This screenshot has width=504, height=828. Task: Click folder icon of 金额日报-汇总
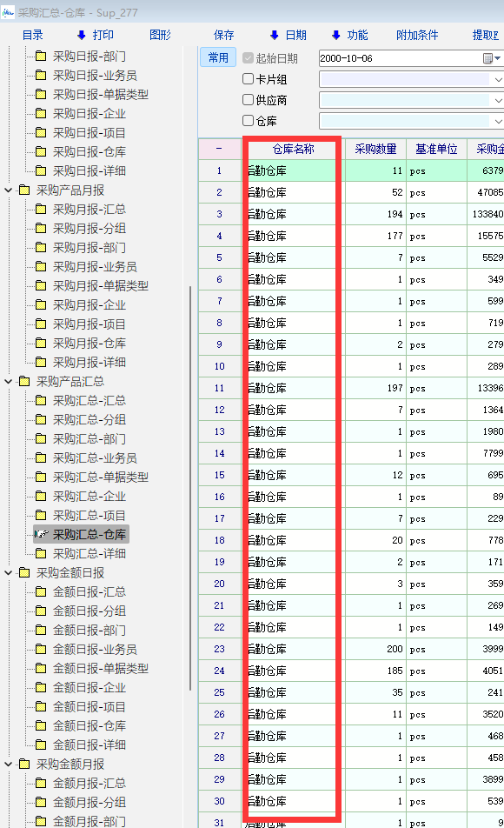(x=41, y=591)
